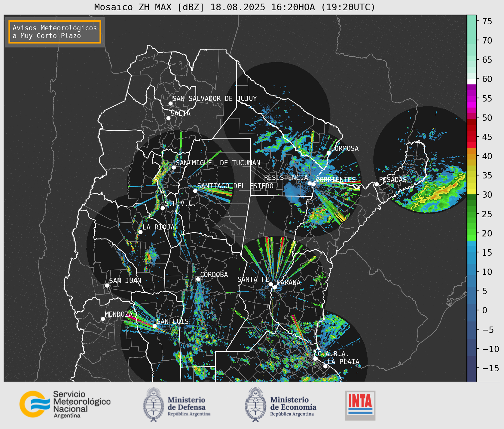The height and width of the screenshot is (429, 504).
Task: Click the −10 value on the colorbar scale
Action: 490,349
